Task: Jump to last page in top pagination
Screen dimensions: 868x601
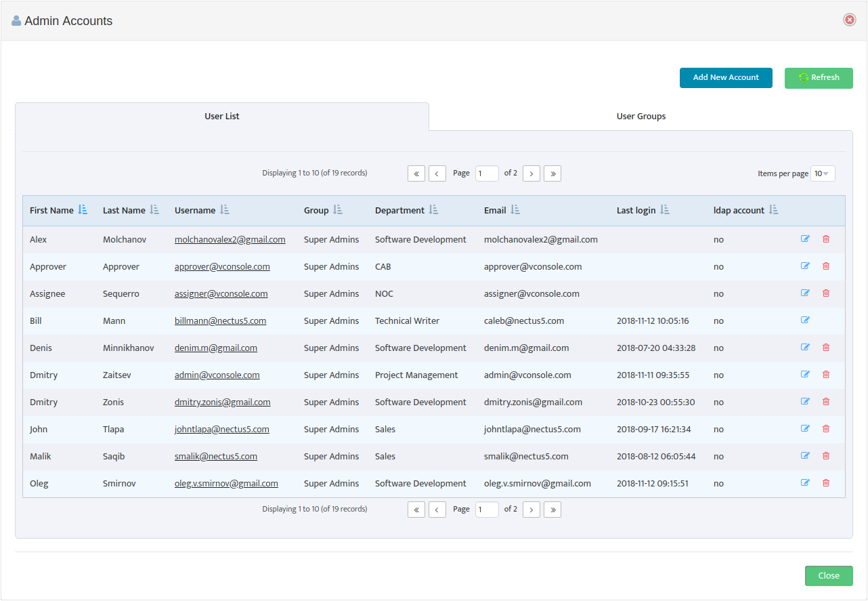Action: pyautogui.click(x=552, y=173)
